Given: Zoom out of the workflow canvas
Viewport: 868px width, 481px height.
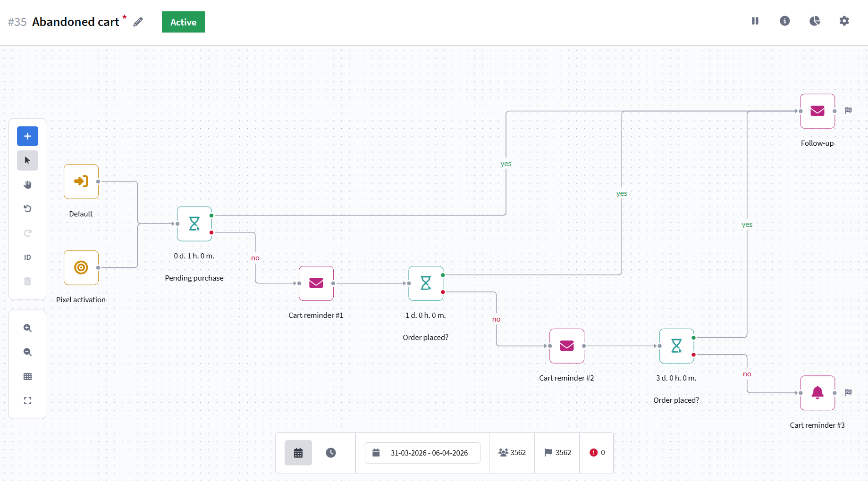Looking at the screenshot, I should (27, 352).
